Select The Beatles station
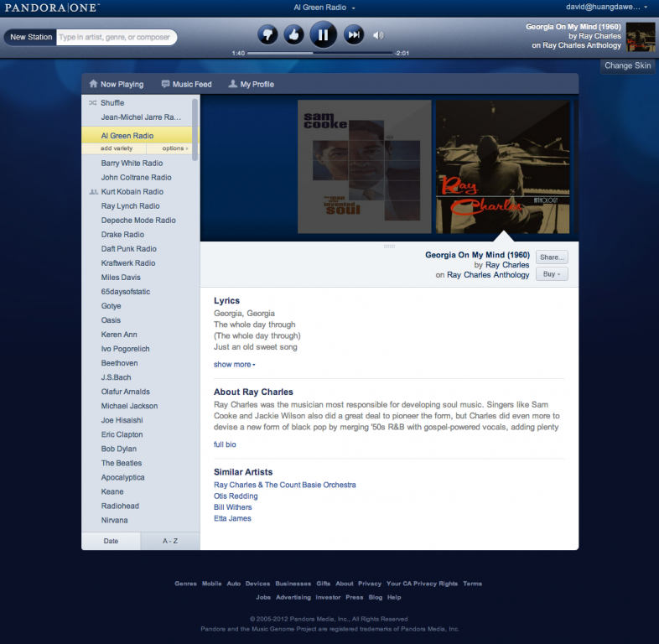 [x=122, y=463]
